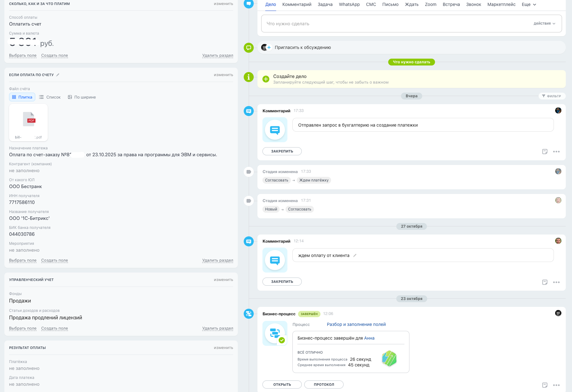
Task: Click the green plus icon near Создайте дело
Action: (266, 79)
